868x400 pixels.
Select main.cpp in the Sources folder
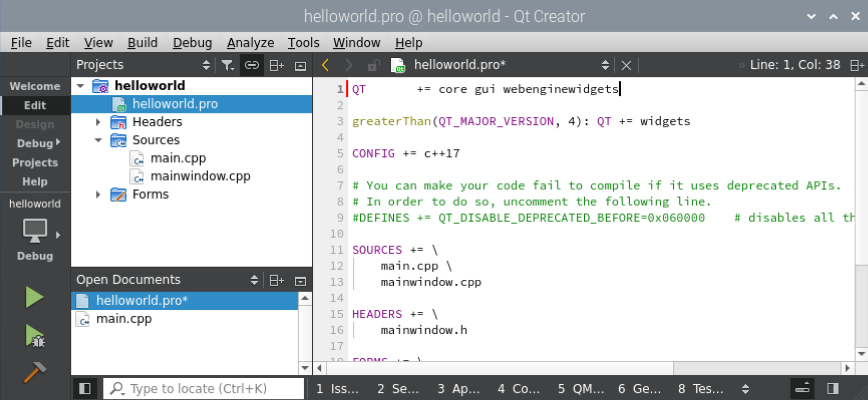pos(178,158)
